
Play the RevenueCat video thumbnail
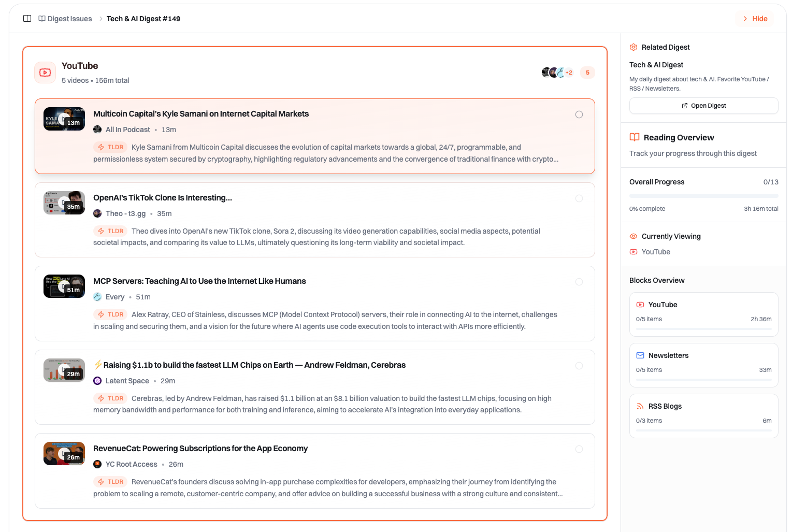[64, 454]
